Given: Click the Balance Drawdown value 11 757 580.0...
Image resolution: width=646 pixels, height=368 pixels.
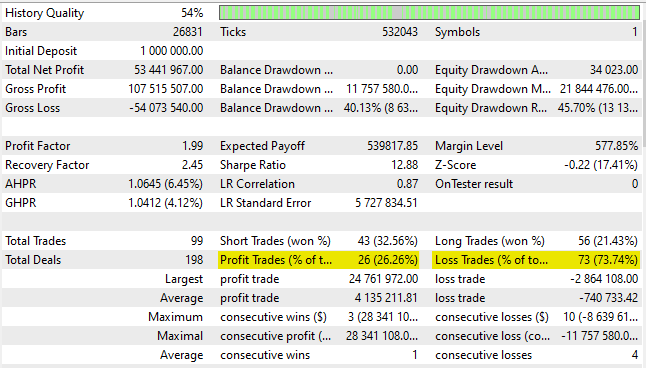Looking at the screenshot, I should [x=382, y=89].
